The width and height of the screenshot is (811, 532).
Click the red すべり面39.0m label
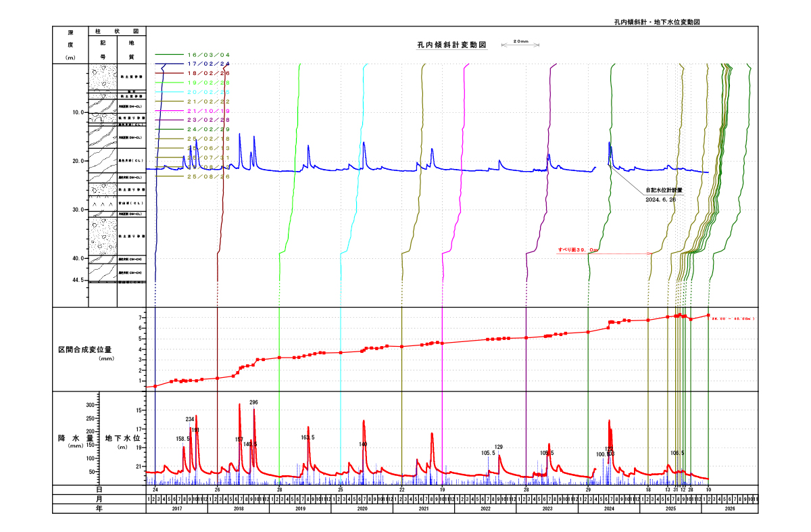click(578, 250)
